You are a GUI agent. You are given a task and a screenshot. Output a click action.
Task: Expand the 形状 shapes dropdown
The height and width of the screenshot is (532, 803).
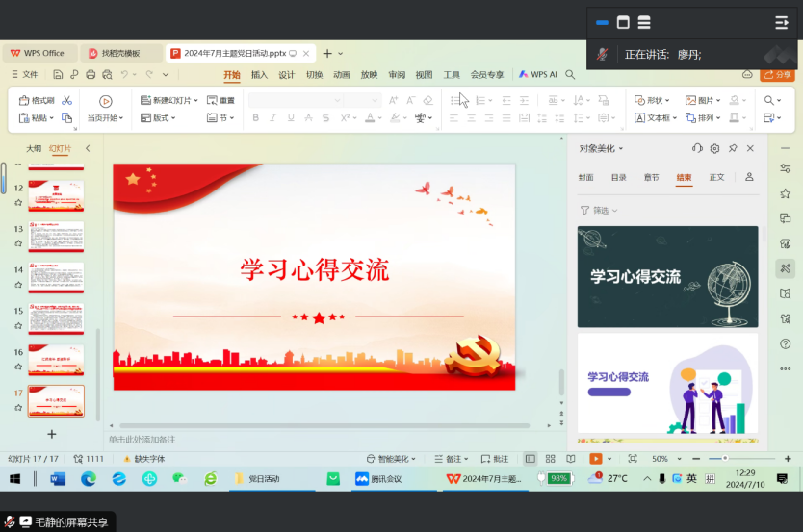655,100
